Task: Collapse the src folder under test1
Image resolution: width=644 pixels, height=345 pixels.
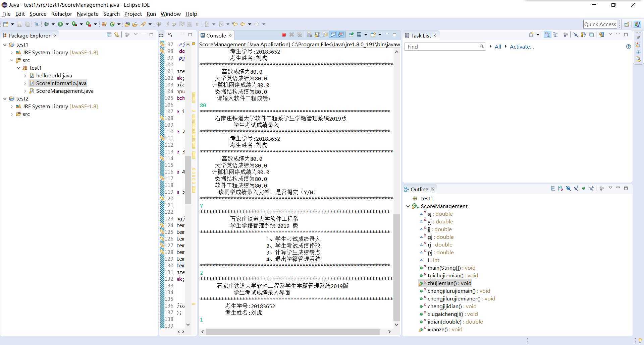Action: [x=12, y=60]
